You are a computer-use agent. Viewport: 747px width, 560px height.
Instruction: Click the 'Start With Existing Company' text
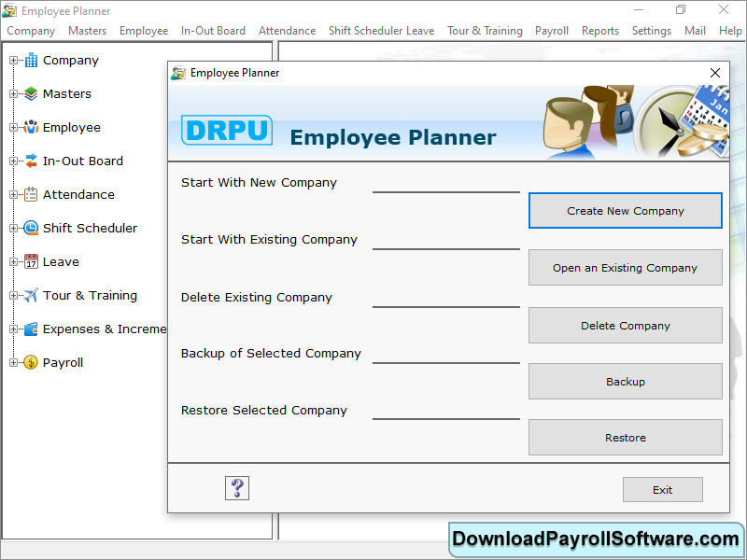tap(269, 240)
